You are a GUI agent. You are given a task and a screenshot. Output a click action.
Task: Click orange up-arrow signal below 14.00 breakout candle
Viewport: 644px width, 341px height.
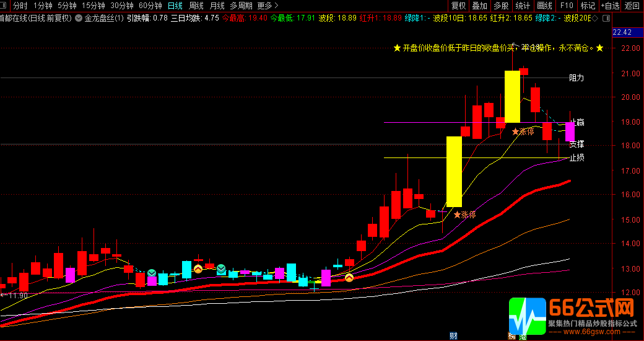349,278
